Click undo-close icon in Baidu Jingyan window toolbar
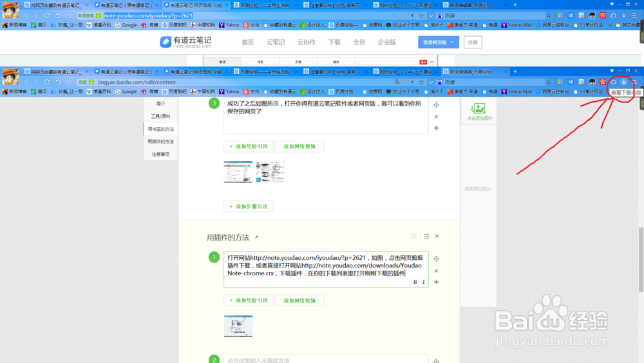The width and height of the screenshot is (644, 363). [x=58, y=83]
